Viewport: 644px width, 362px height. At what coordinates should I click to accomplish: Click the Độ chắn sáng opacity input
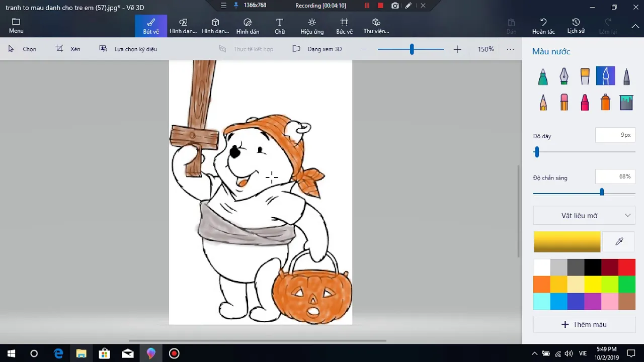[x=615, y=176]
